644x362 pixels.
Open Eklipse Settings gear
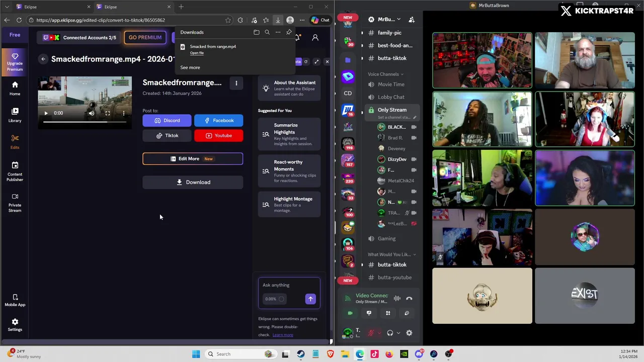click(15, 325)
